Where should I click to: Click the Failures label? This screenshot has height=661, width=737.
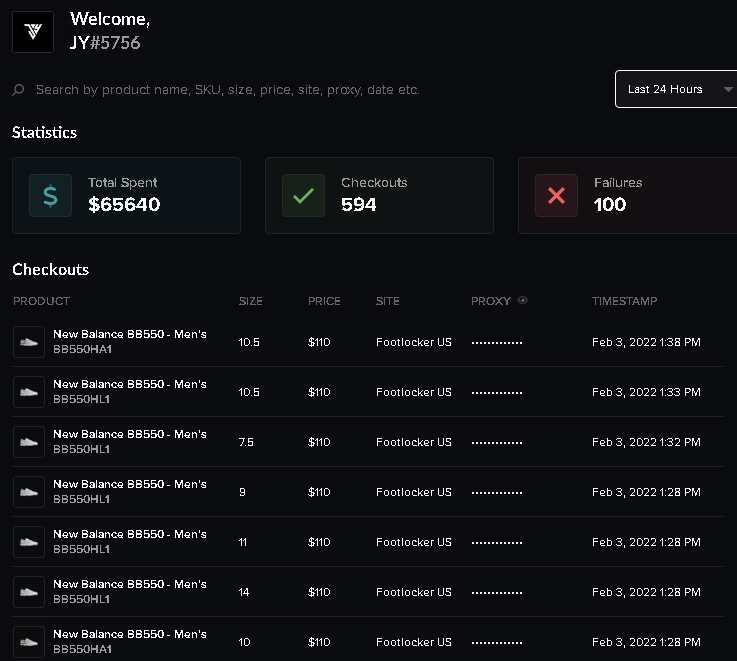618,182
